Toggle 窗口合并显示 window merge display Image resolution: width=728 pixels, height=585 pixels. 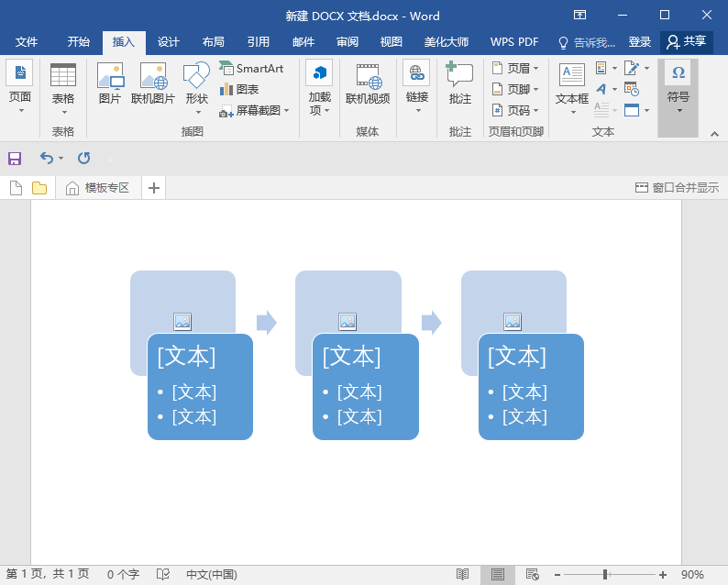click(677, 188)
